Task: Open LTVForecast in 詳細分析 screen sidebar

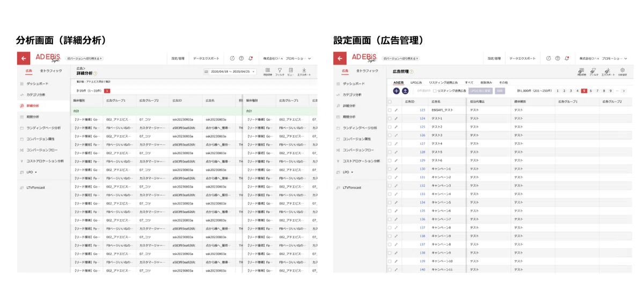Action: [36, 188]
